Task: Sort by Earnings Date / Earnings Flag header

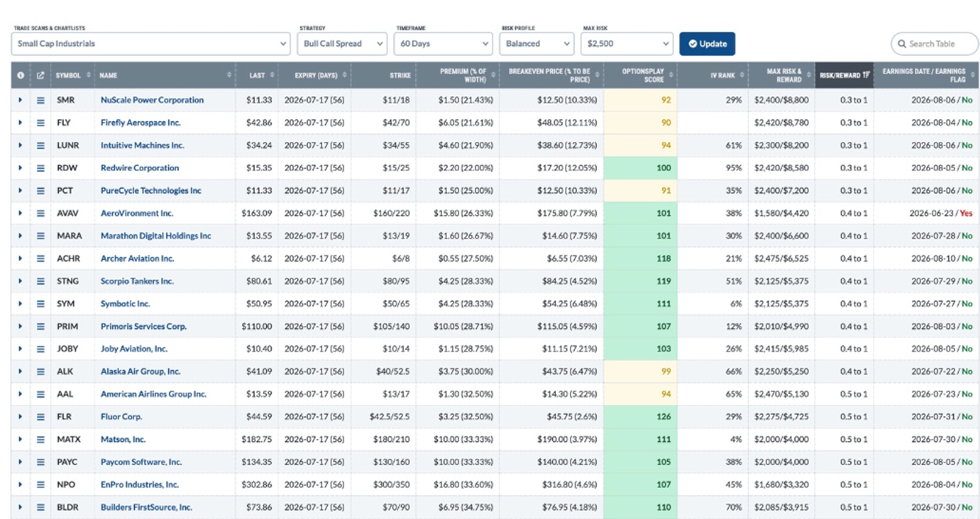Action: pyautogui.click(x=926, y=75)
